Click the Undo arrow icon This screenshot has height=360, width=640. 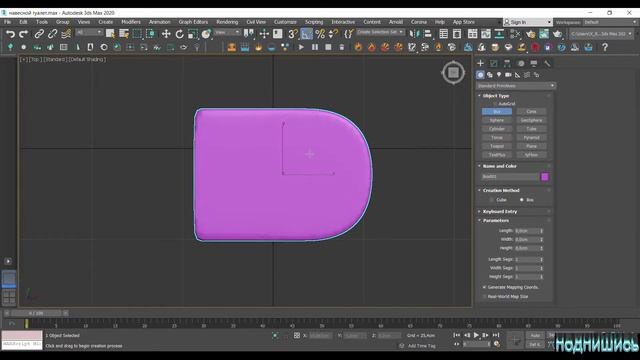[10, 34]
